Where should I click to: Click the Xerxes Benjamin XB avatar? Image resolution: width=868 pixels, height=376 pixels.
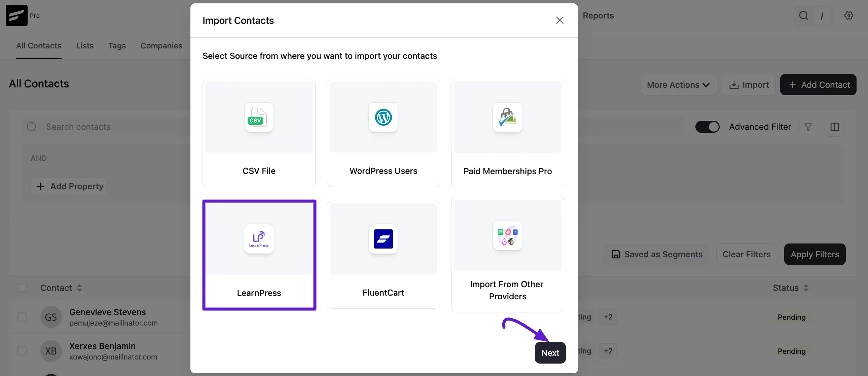pyautogui.click(x=51, y=351)
